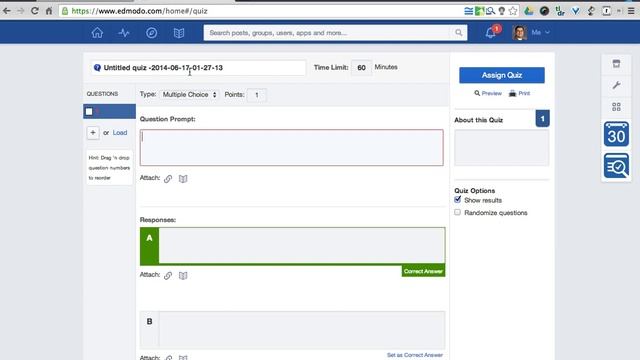
Task: Attach a library item to response A
Action: point(183,276)
